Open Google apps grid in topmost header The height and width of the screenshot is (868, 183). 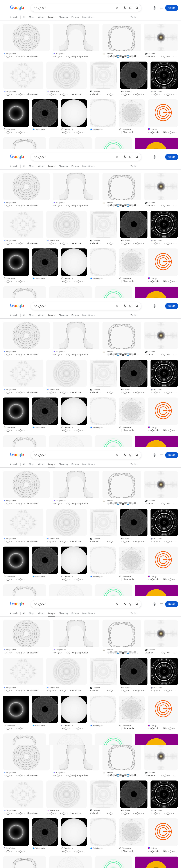click(161, 8)
